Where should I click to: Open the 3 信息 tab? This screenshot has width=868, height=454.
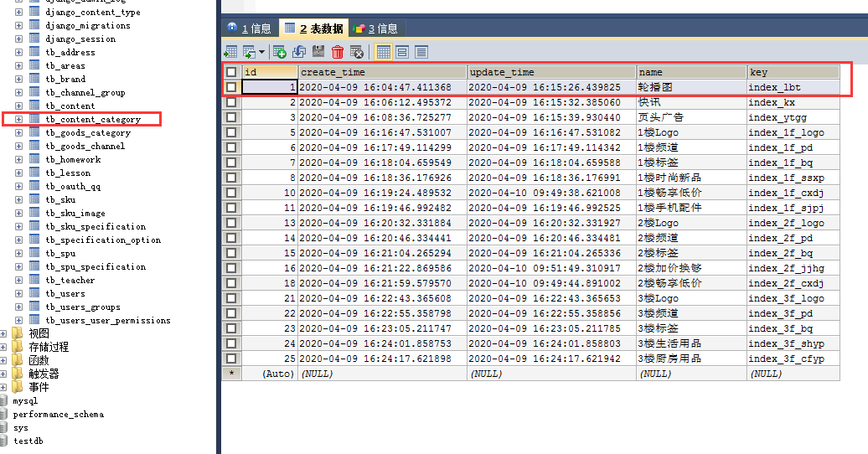(x=376, y=28)
